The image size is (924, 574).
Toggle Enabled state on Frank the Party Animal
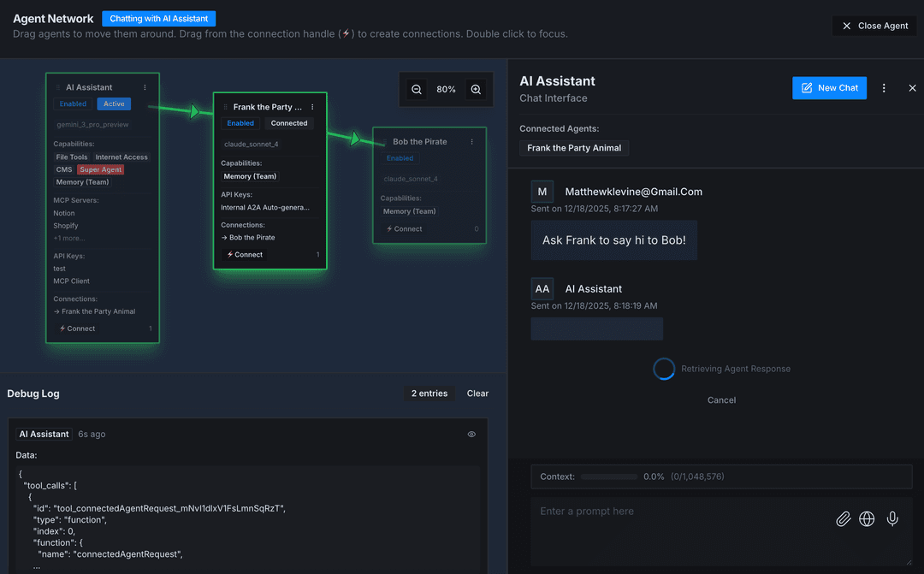tap(240, 122)
